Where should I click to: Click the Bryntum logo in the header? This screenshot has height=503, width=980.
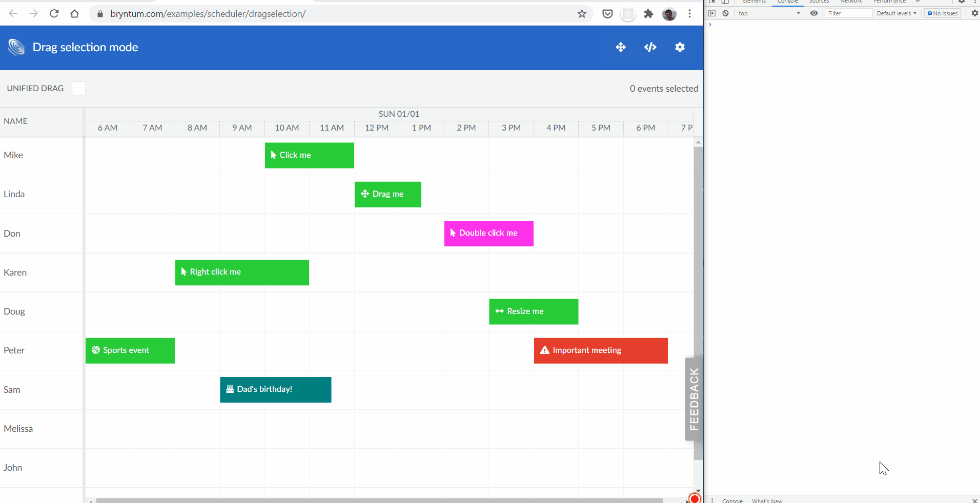tap(15, 47)
